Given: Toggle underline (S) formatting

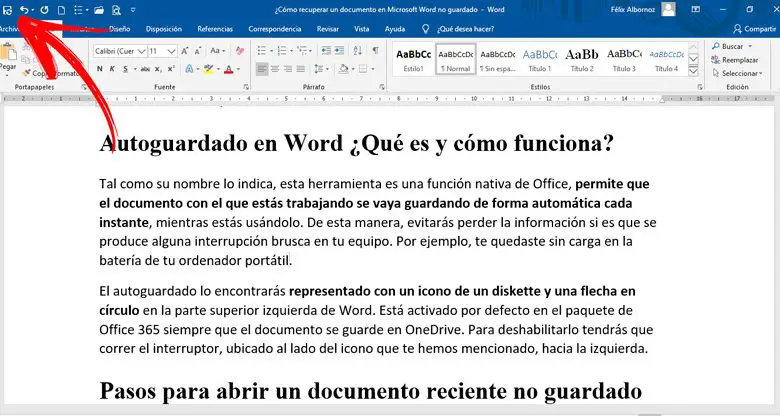Looking at the screenshot, I should point(125,69).
